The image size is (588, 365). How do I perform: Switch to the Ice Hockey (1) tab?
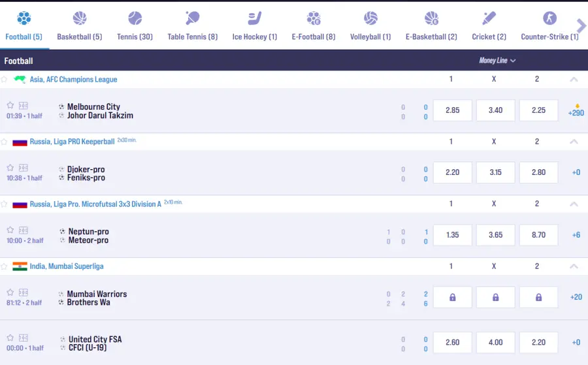(x=255, y=37)
